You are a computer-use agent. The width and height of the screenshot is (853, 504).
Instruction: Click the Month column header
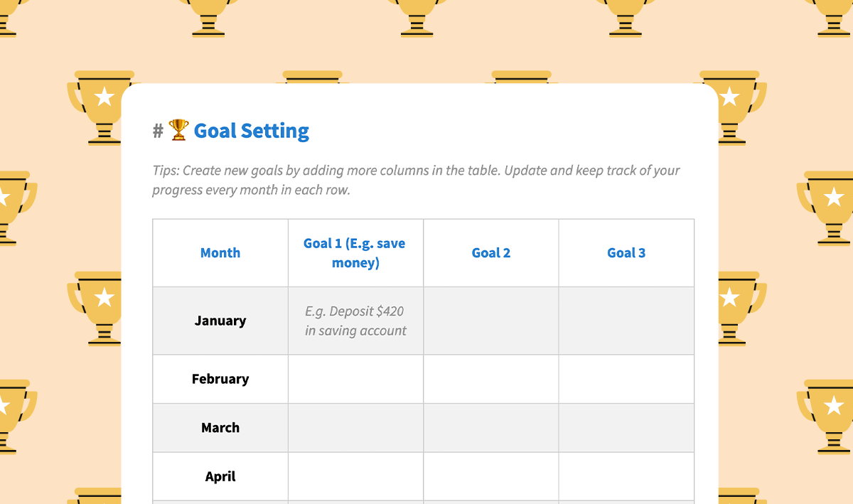(220, 253)
